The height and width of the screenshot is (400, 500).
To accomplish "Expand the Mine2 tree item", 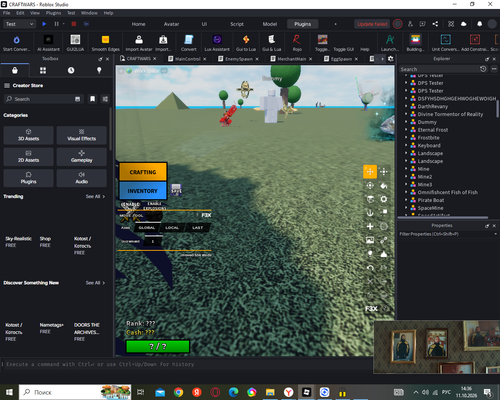I will pyautogui.click(x=406, y=177).
